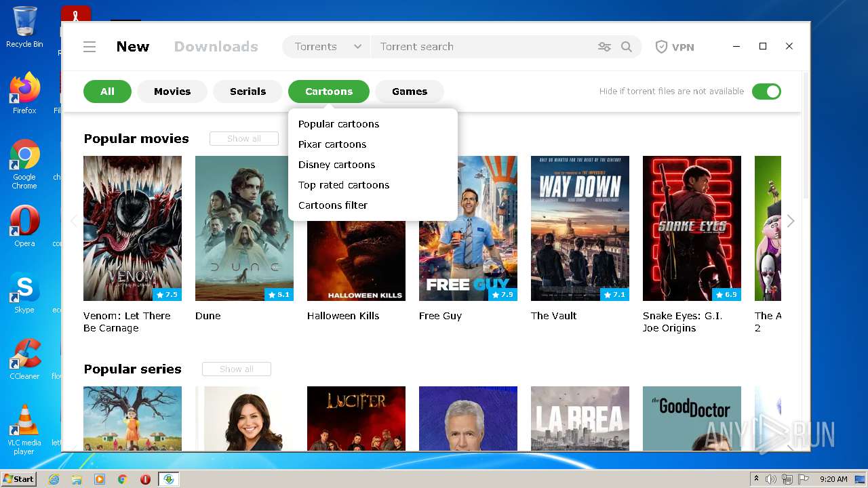The height and width of the screenshot is (488, 868).
Task: Click the Cartoons category button
Action: (329, 91)
